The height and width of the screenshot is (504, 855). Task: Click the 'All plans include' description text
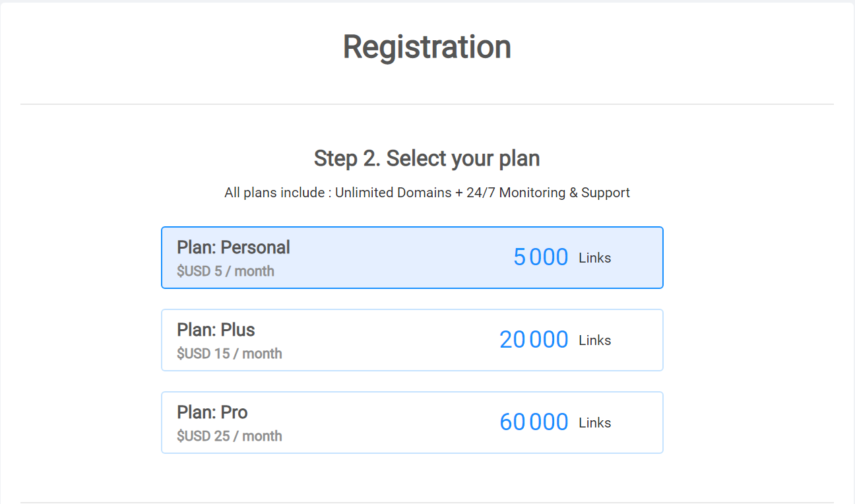[276, 193]
